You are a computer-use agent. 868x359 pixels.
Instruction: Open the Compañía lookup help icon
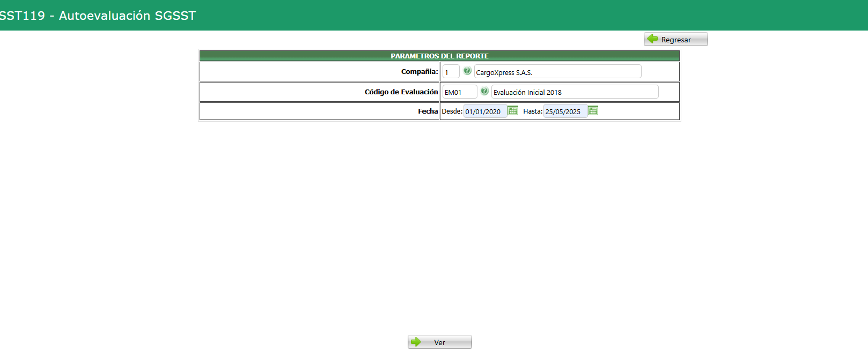click(467, 71)
